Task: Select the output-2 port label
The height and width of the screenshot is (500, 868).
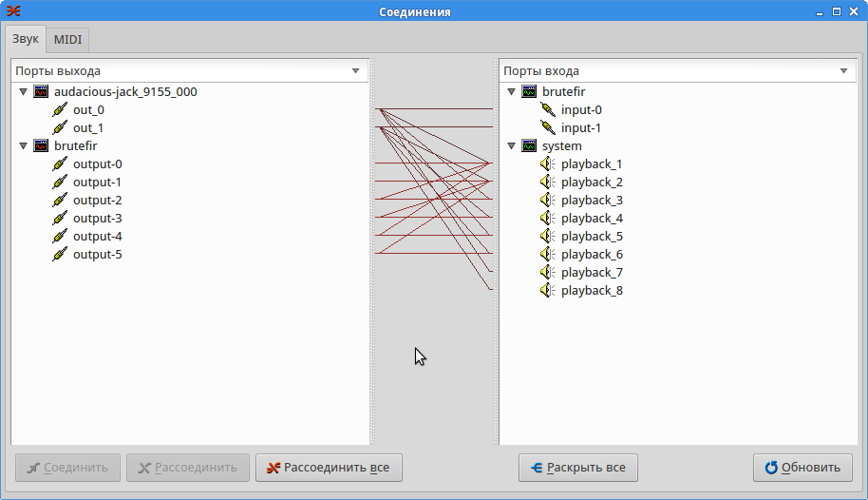Action: [98, 201]
